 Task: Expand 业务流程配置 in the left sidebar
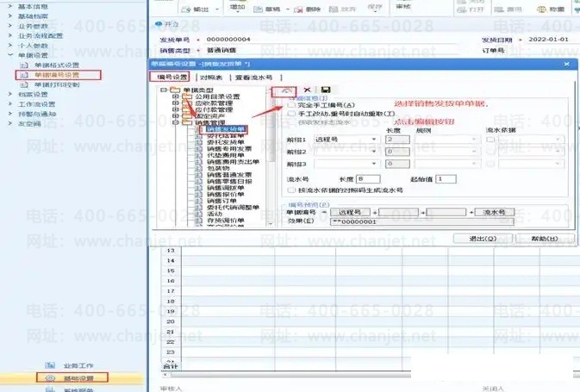pyautogui.click(x=10, y=36)
